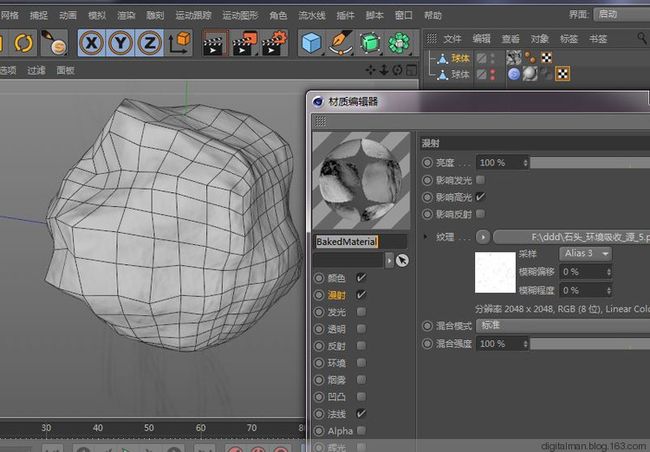Open the 混合模式 标准 dropdown
This screenshot has width=650, height=452.
563,326
